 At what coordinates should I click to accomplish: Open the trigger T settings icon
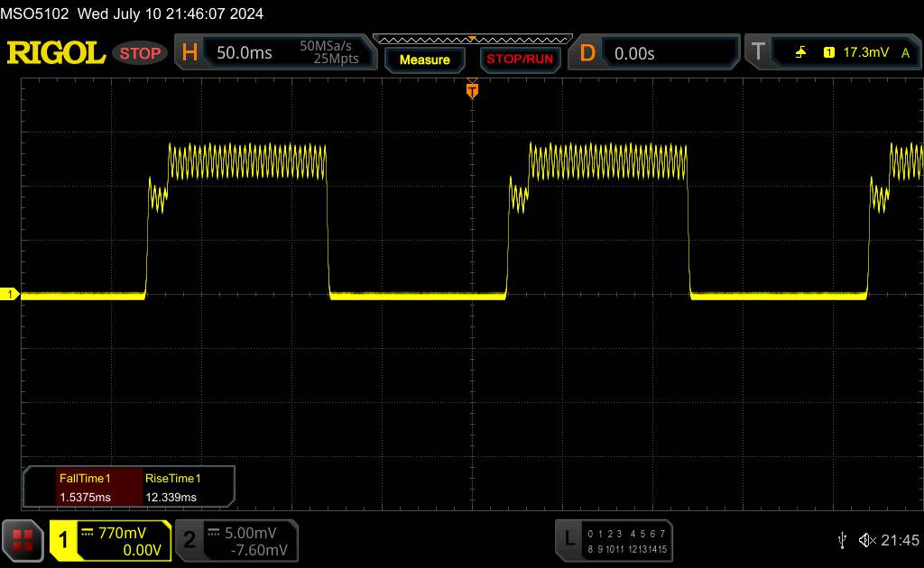(x=757, y=53)
